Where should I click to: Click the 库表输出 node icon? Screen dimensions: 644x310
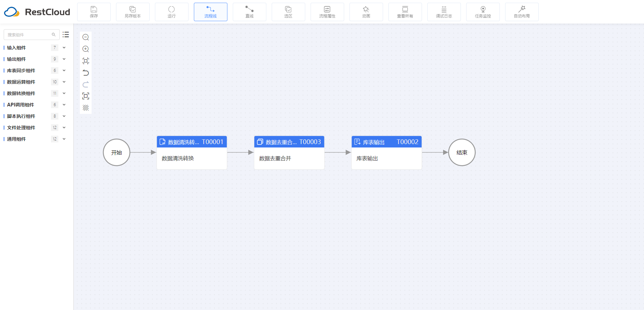(357, 142)
